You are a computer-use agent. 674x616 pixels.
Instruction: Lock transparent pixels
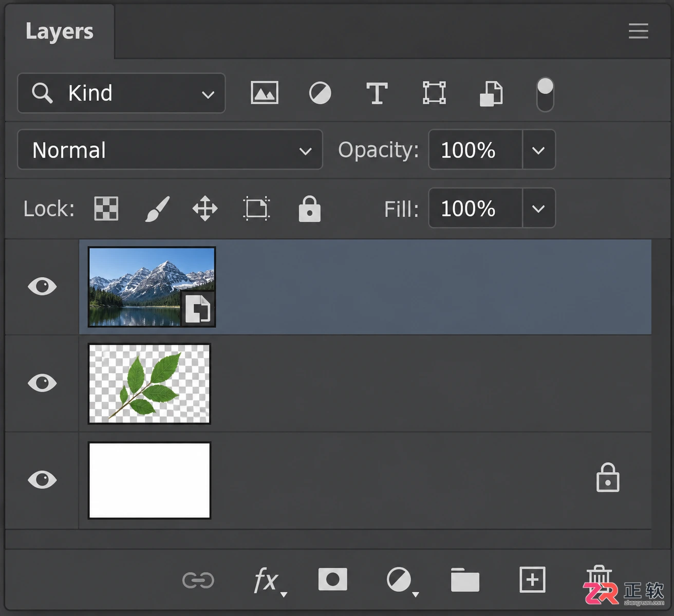point(106,209)
